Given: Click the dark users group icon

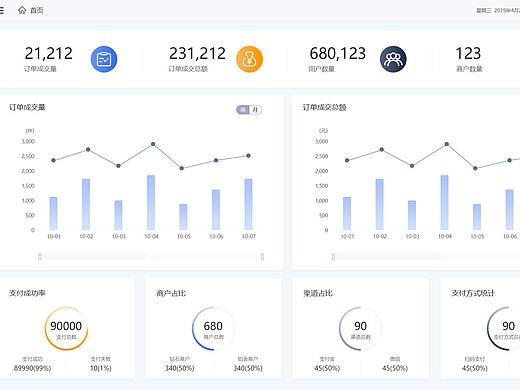Looking at the screenshot, I should coord(393,59).
